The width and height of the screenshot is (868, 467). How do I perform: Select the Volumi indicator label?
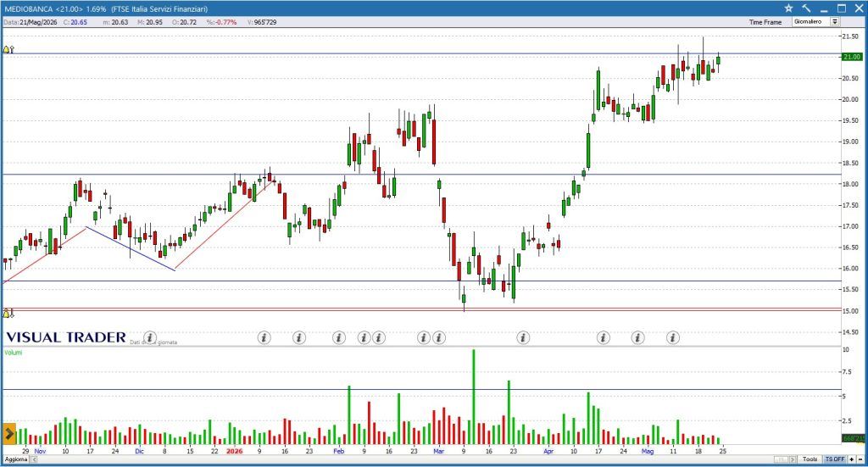pos(14,353)
